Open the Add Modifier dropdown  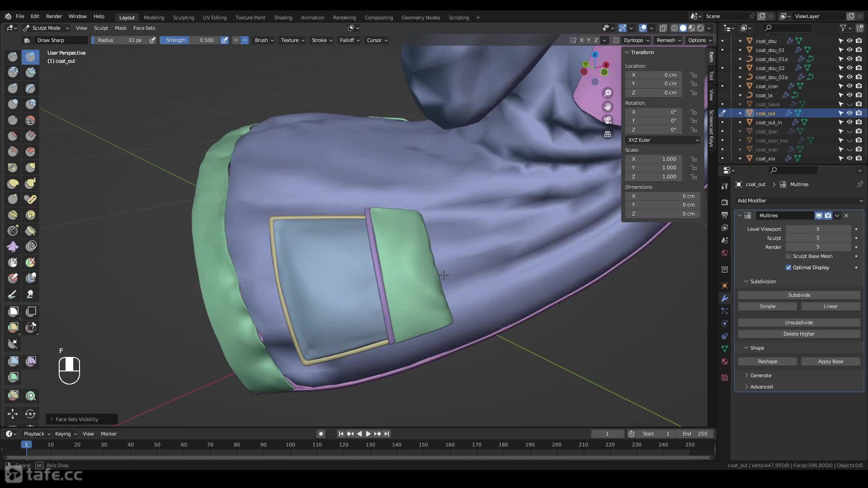coord(799,201)
